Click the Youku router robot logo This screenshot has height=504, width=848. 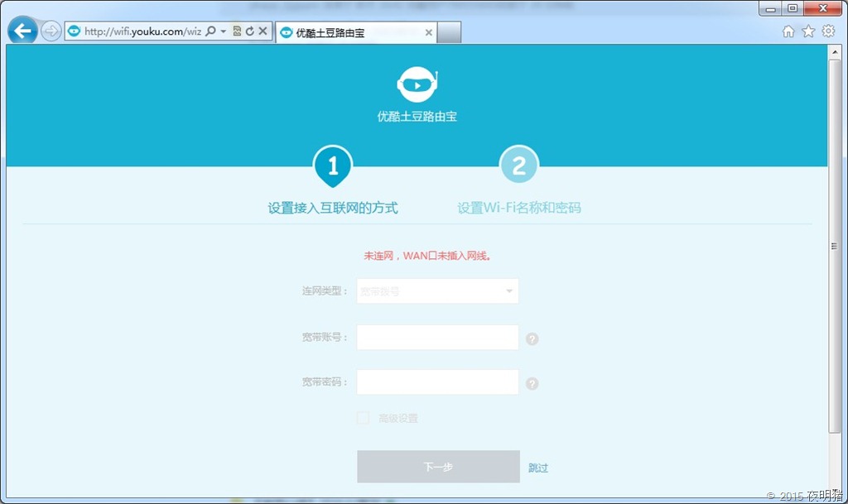(x=417, y=84)
